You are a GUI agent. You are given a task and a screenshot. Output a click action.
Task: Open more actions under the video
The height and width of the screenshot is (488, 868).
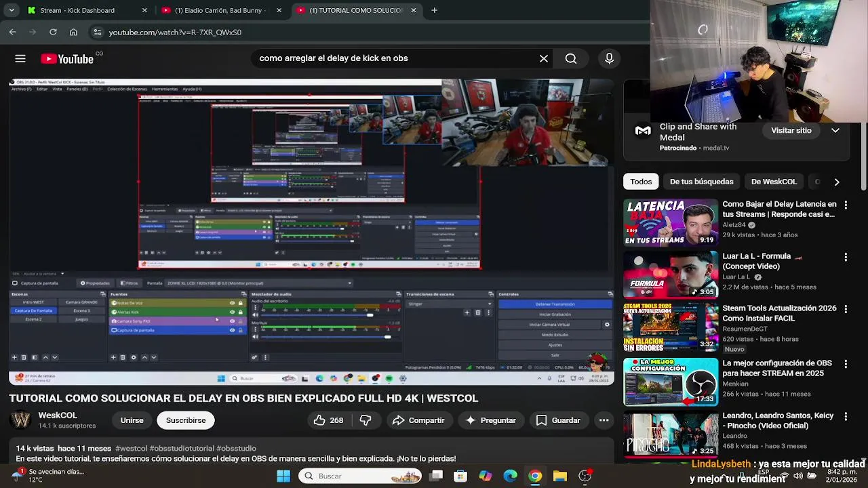604,420
